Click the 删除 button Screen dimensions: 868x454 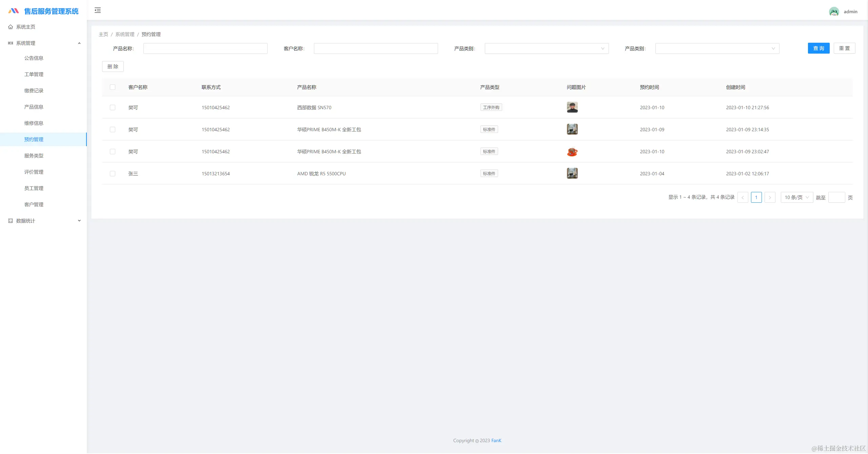click(113, 66)
